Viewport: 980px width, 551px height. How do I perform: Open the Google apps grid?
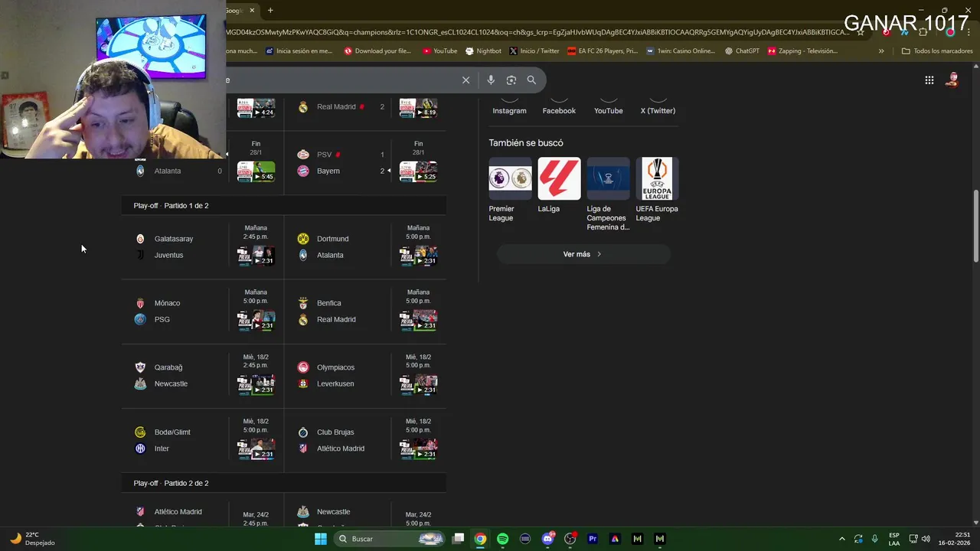click(x=929, y=80)
